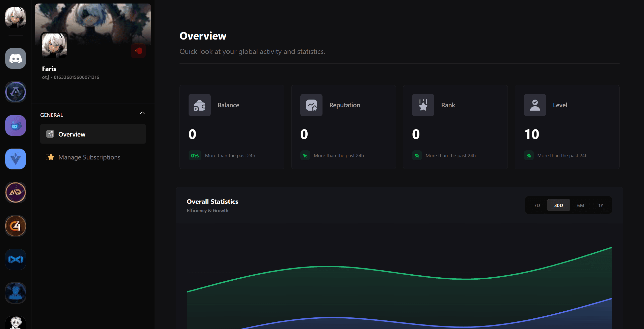Click the star icon on the Rank card
644x329 pixels.
point(423,105)
